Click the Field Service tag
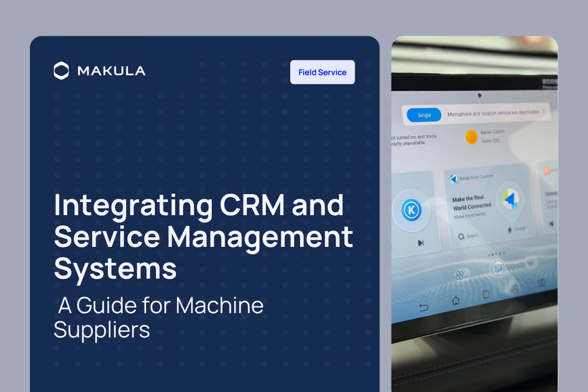 (322, 72)
